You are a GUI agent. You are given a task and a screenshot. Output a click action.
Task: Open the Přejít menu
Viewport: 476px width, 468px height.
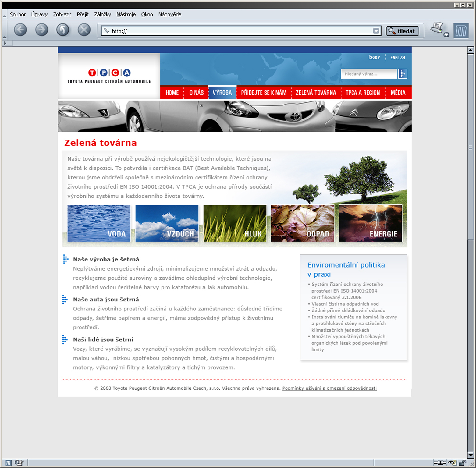[83, 14]
